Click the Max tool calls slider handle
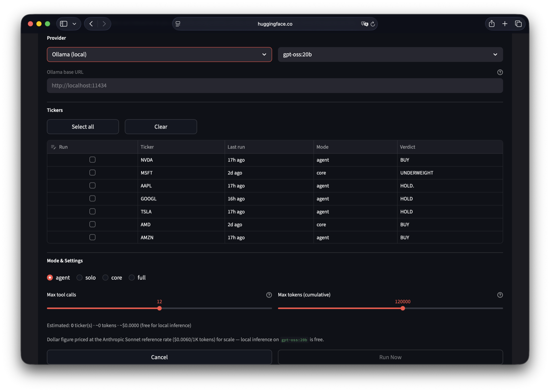550x392 pixels. click(x=159, y=308)
